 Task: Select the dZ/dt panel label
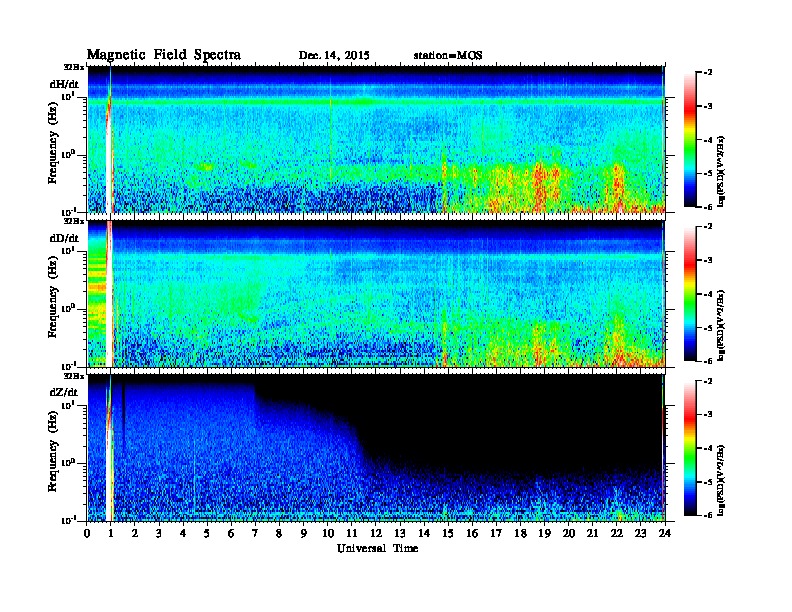[x=64, y=392]
